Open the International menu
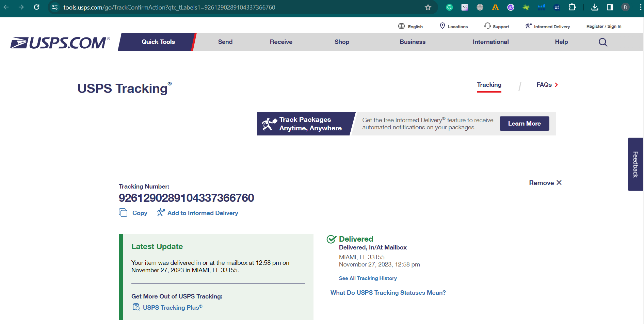Viewport: 644px width, 324px height. click(490, 42)
